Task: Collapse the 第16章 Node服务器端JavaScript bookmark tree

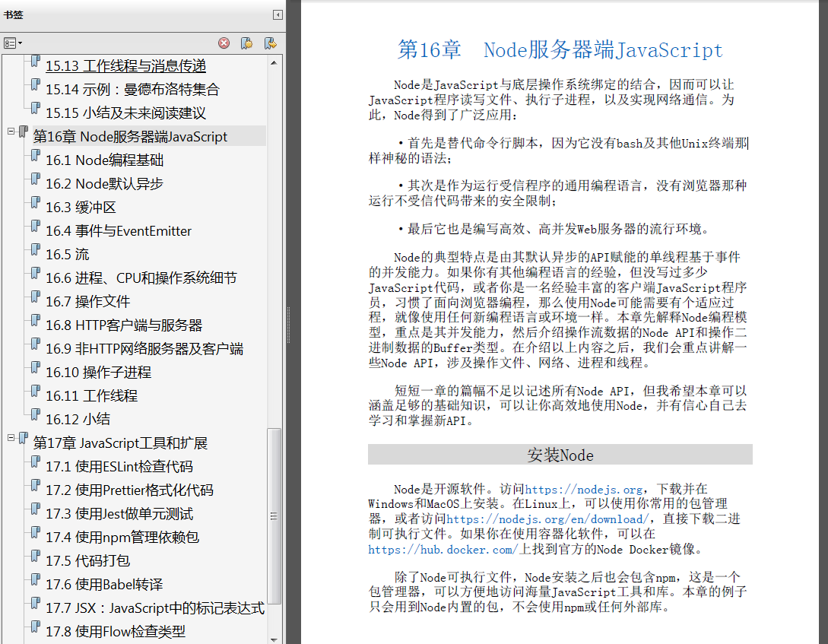Action: click(11, 132)
